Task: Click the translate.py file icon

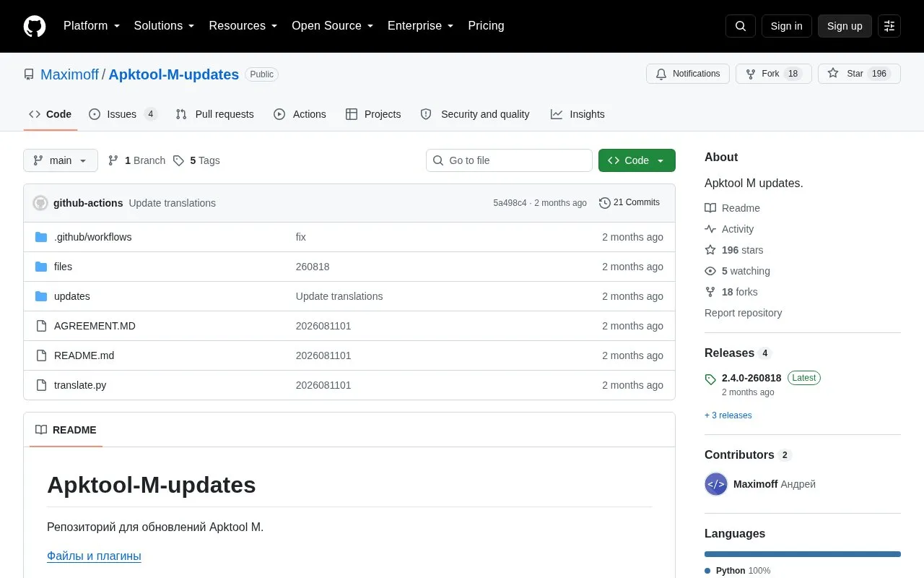Action: (x=41, y=385)
